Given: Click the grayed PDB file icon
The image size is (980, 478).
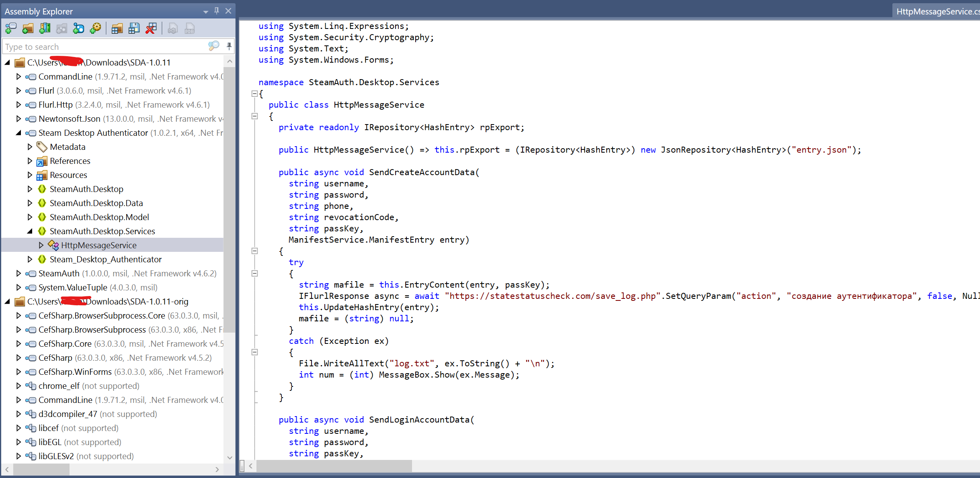Looking at the screenshot, I should point(190,28).
